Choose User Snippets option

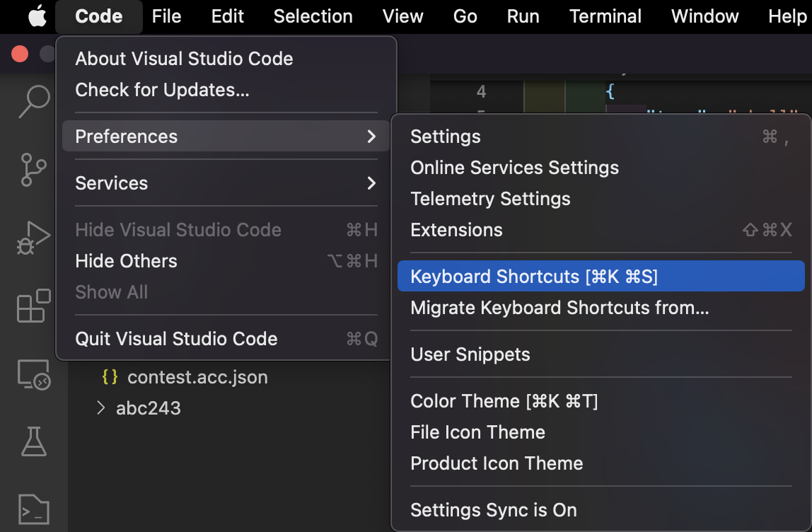470,354
